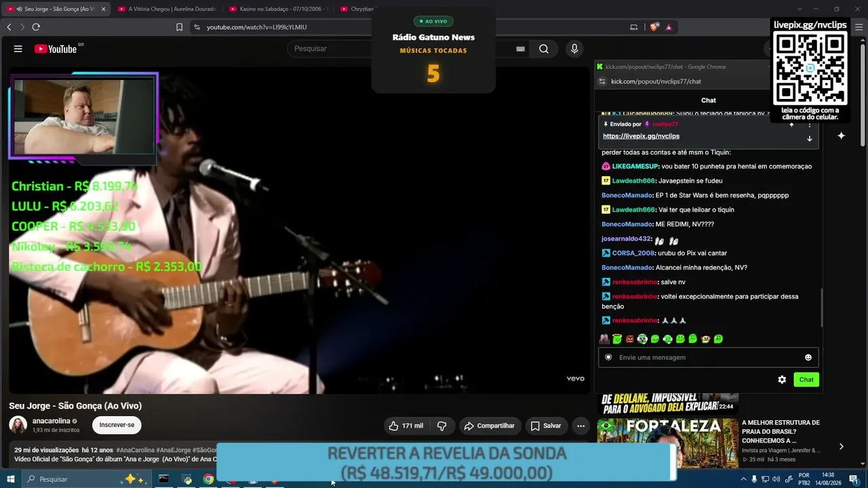Screen dimensions: 868x488
Task: Bookmark this page with the bookmark icon
Action: (x=179, y=27)
